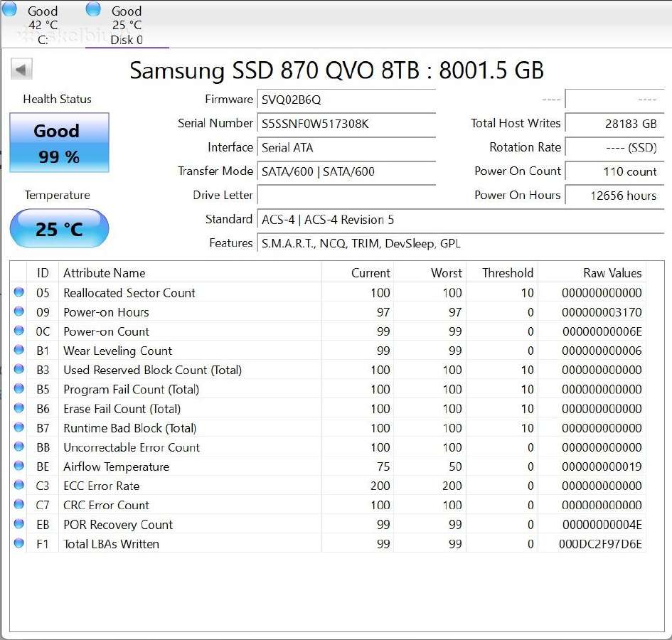Click status dot for Reallocated Sector Count

pyautogui.click(x=19, y=292)
